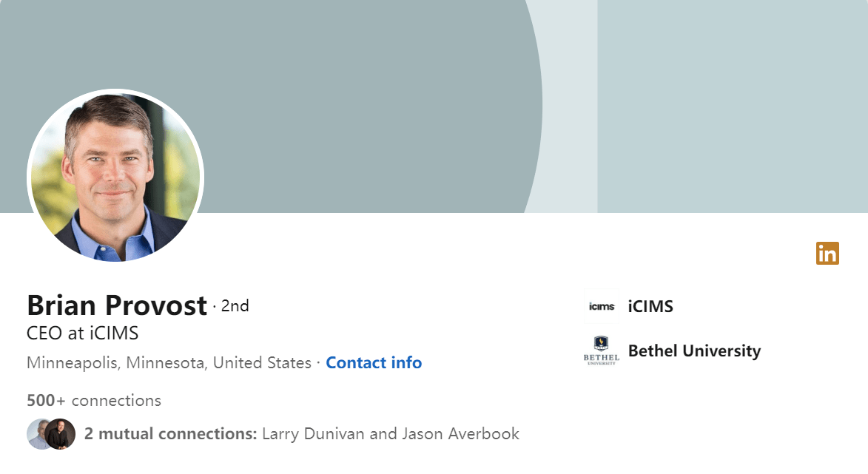
Task: Click the circular profile picture thumbnail
Action: 116,176
